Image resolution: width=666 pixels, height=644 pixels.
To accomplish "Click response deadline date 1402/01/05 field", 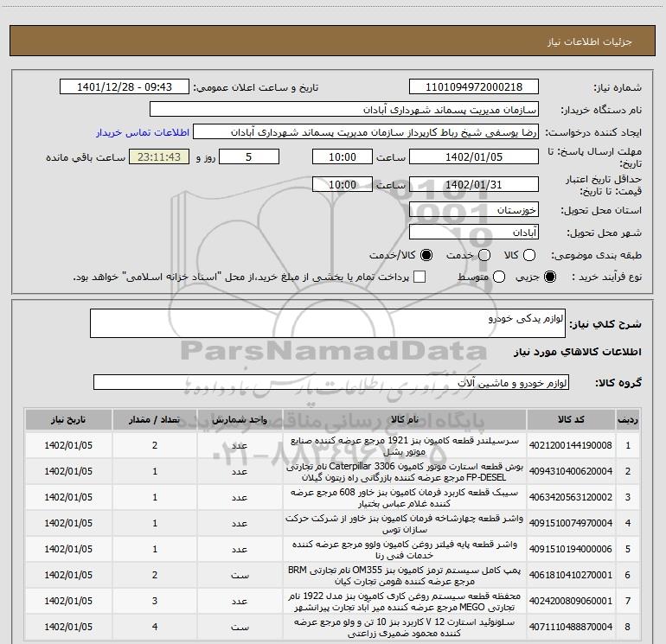I will 474,156.
